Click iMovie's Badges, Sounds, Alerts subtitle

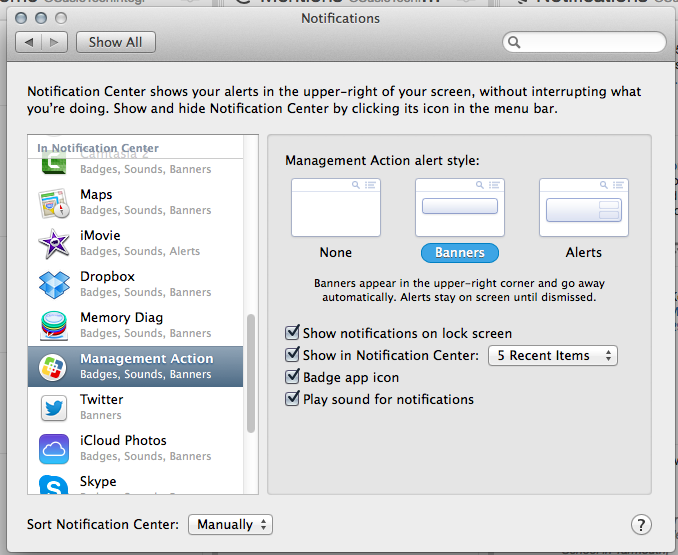click(x=140, y=251)
